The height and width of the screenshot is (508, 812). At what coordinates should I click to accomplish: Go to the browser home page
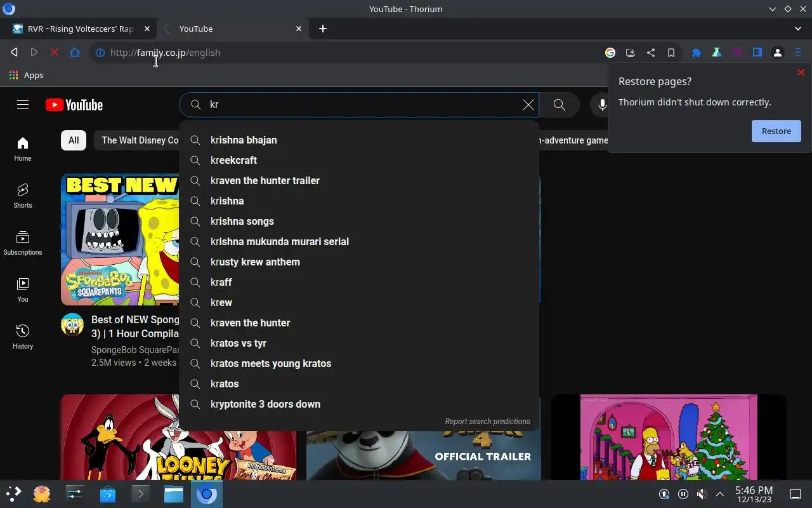75,53
